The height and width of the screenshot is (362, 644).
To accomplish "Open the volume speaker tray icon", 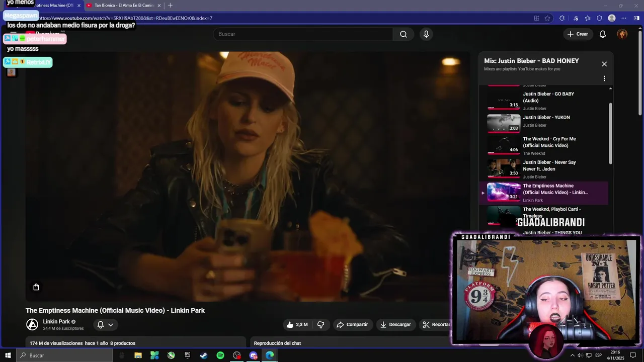I will coord(580,355).
